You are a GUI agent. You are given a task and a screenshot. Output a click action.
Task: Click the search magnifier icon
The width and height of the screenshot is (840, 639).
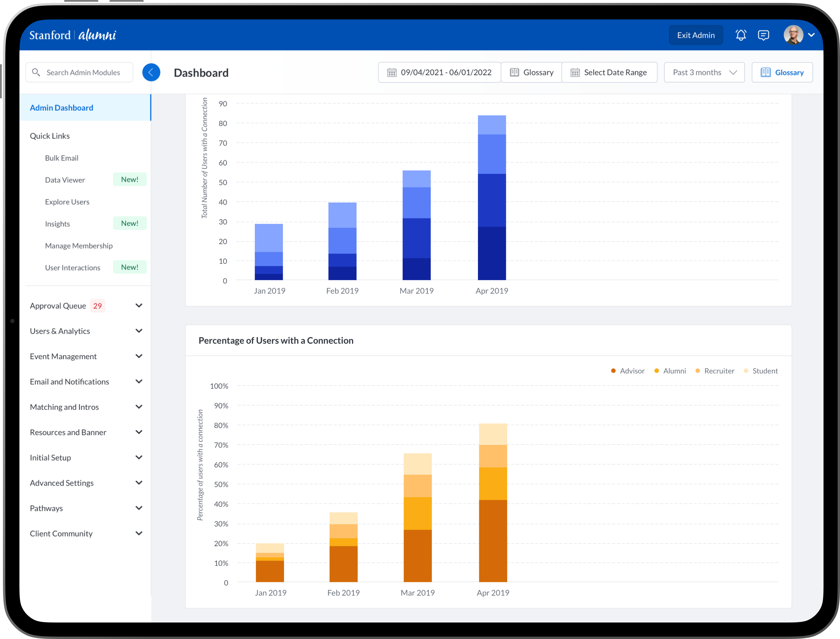click(36, 72)
